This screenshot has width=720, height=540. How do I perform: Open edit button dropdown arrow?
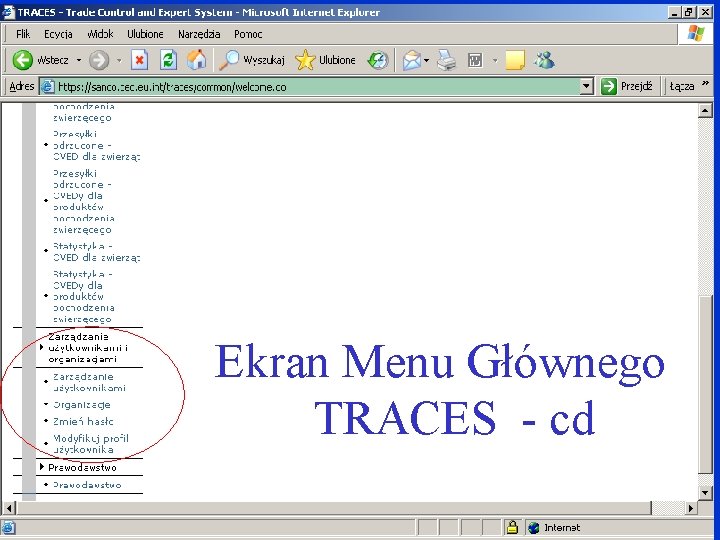[495, 60]
